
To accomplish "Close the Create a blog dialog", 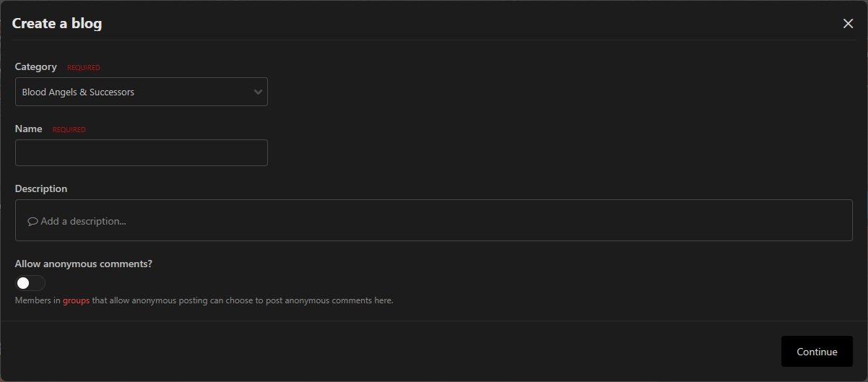I will click(848, 24).
